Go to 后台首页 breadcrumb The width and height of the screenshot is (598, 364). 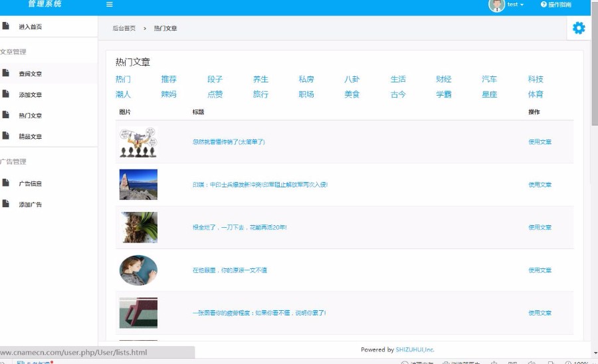pos(124,28)
